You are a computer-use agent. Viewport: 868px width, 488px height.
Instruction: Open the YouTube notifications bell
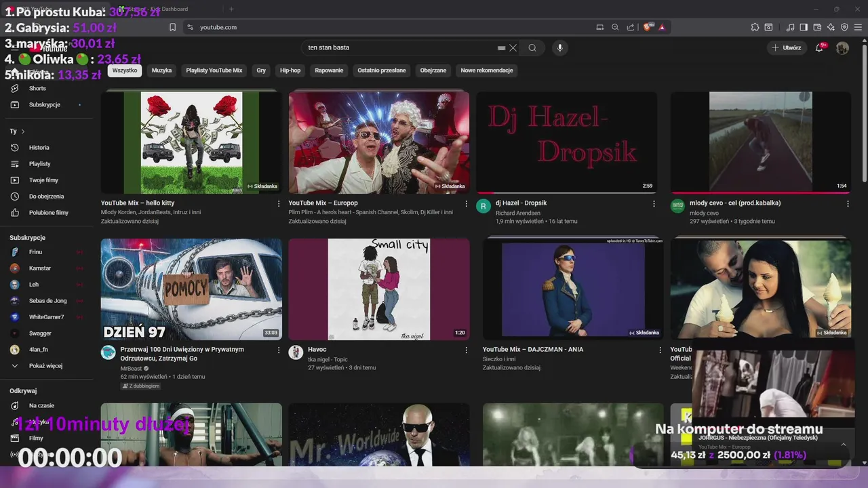point(819,47)
